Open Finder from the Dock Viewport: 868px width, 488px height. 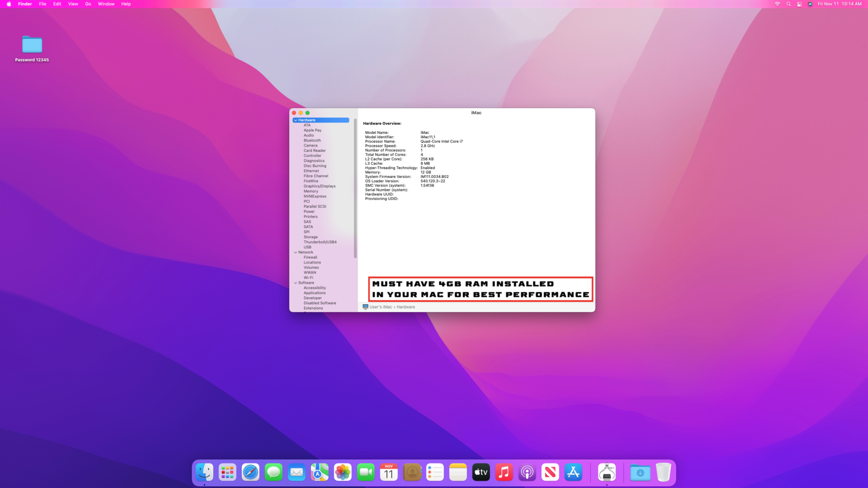click(205, 472)
